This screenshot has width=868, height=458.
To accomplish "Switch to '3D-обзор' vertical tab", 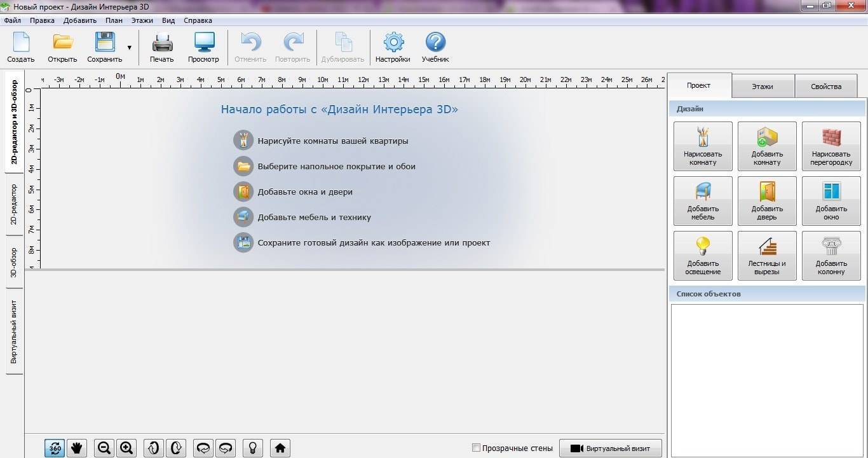I will (x=14, y=262).
